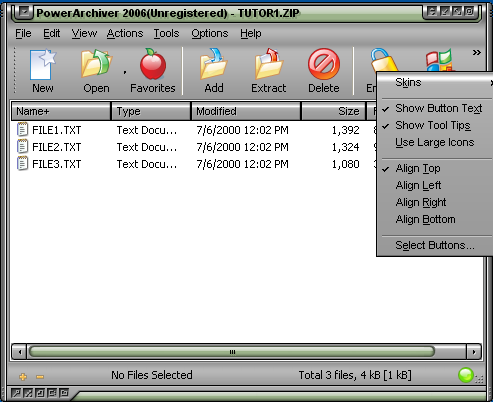Viewport: 493px width, 402px height.
Task: Click the up-down arrows title bar button
Action: click(x=432, y=12)
